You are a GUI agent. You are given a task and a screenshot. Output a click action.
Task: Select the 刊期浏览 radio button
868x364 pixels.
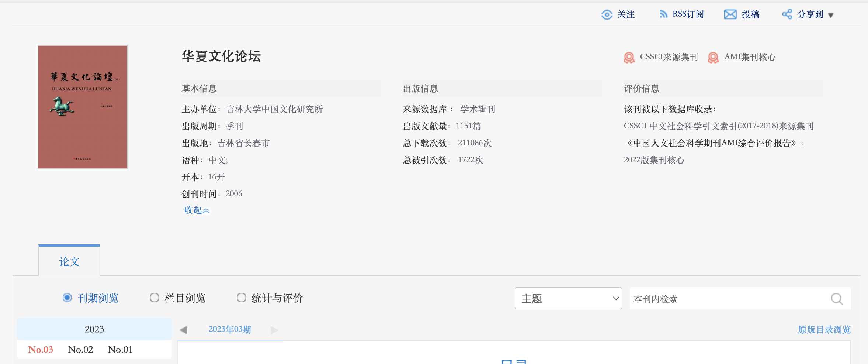coord(67,298)
